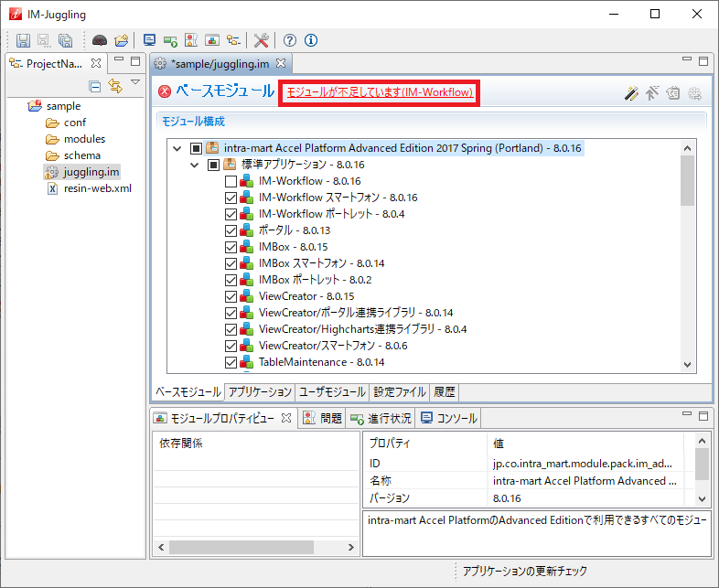Image resolution: width=719 pixels, height=588 pixels.
Task: Switch to ユーザモジュール editor tab
Action: (x=332, y=392)
